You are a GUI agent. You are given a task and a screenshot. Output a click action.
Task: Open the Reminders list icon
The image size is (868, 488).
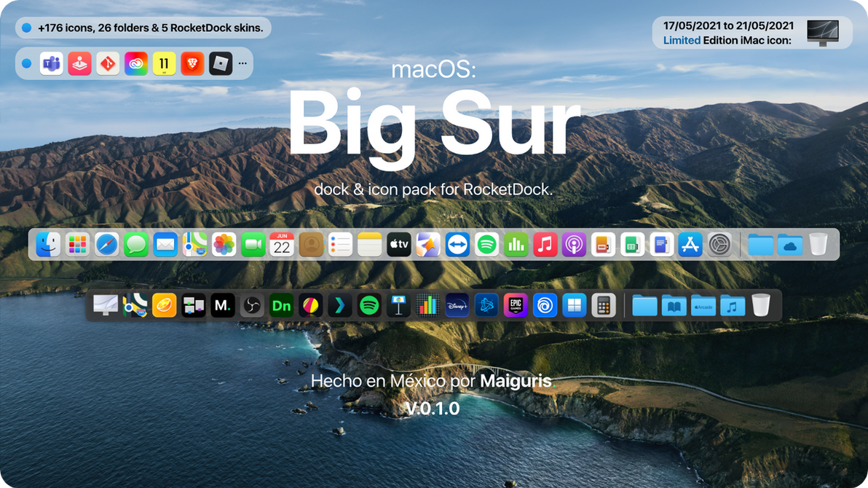coord(341,244)
